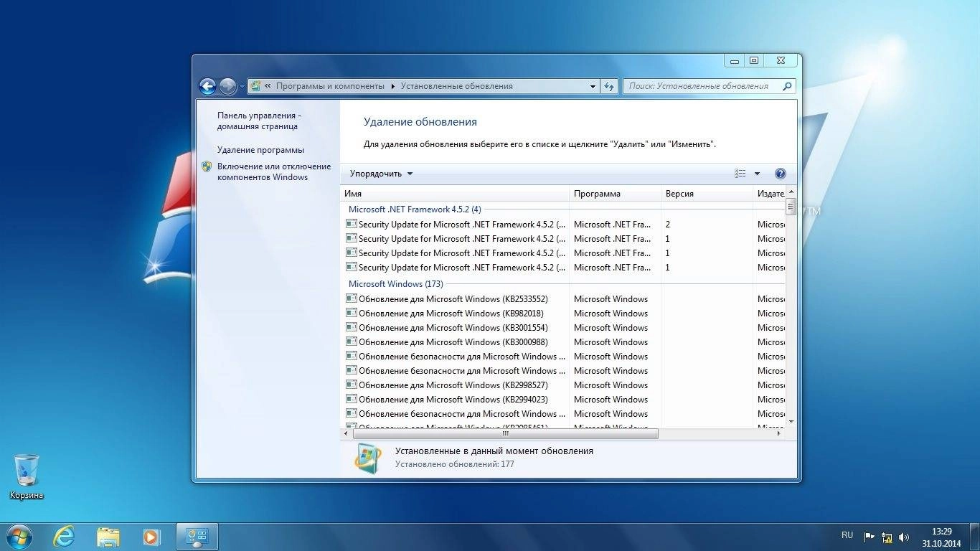The width and height of the screenshot is (980, 551).
Task: Switch the RU input language indicator
Action: pos(847,536)
